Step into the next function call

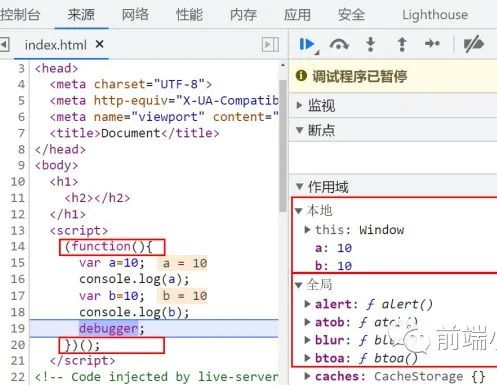tap(370, 44)
